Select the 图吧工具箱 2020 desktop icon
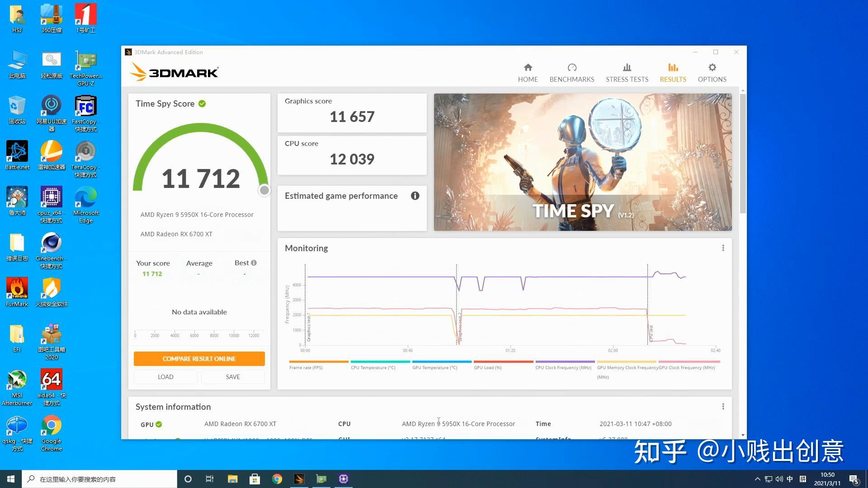This screenshot has width=868, height=488. [52, 342]
